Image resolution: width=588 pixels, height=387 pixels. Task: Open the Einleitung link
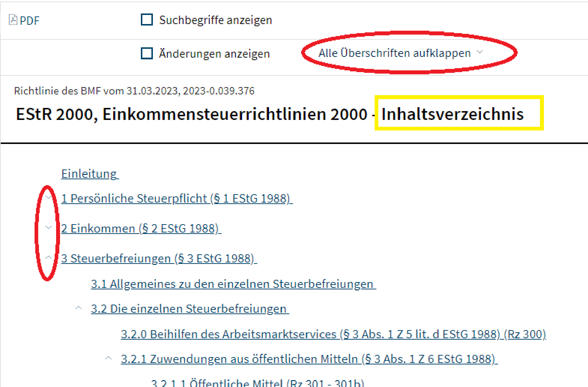pyautogui.click(x=89, y=174)
